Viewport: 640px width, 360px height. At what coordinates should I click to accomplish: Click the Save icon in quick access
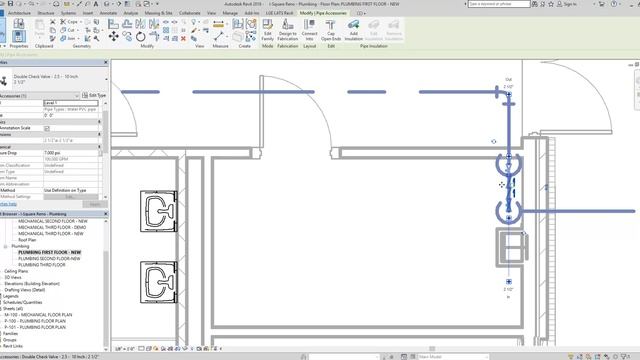point(11,4)
